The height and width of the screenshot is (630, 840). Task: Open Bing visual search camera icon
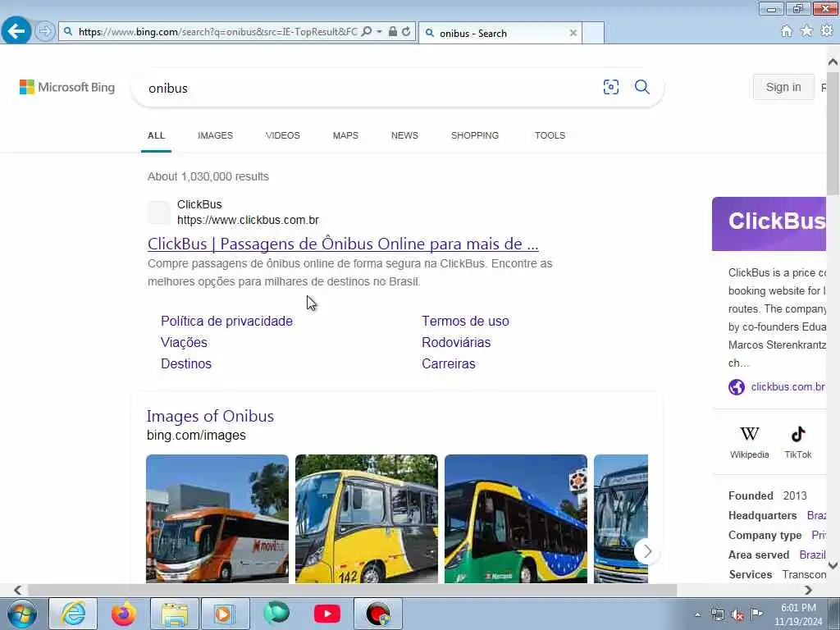(x=610, y=87)
